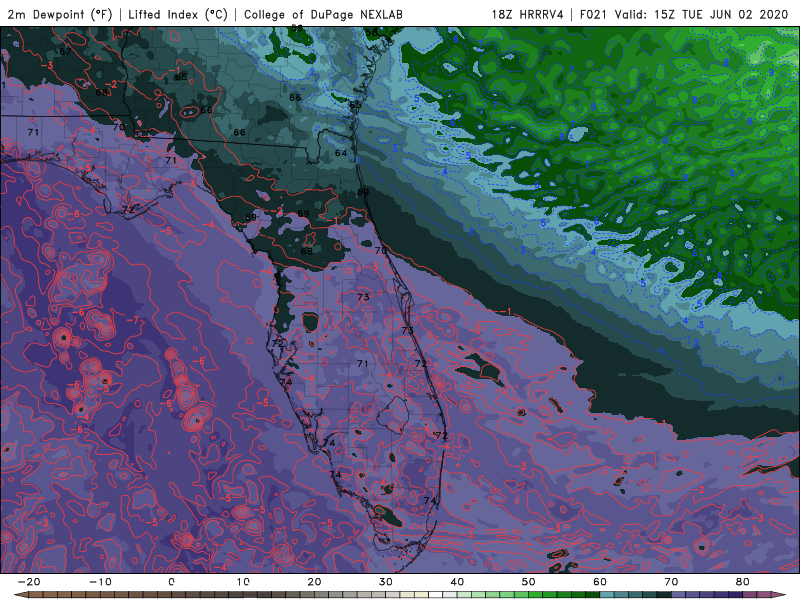800x600 pixels.
Task: Click the "2m Dewpoint (°F)" title text
Action: pyautogui.click(x=60, y=14)
